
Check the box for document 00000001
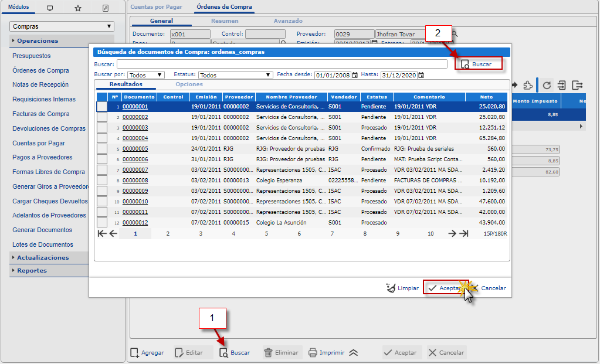tap(102, 107)
